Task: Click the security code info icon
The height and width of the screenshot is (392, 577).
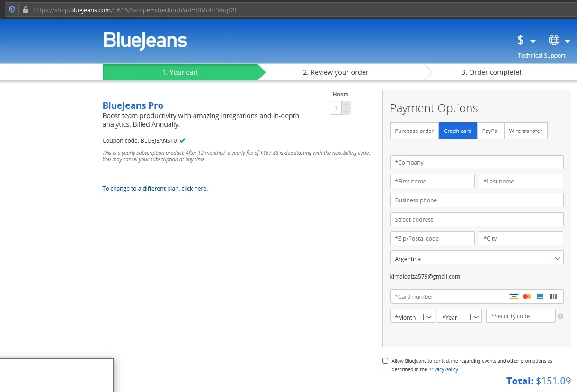Action: point(560,316)
